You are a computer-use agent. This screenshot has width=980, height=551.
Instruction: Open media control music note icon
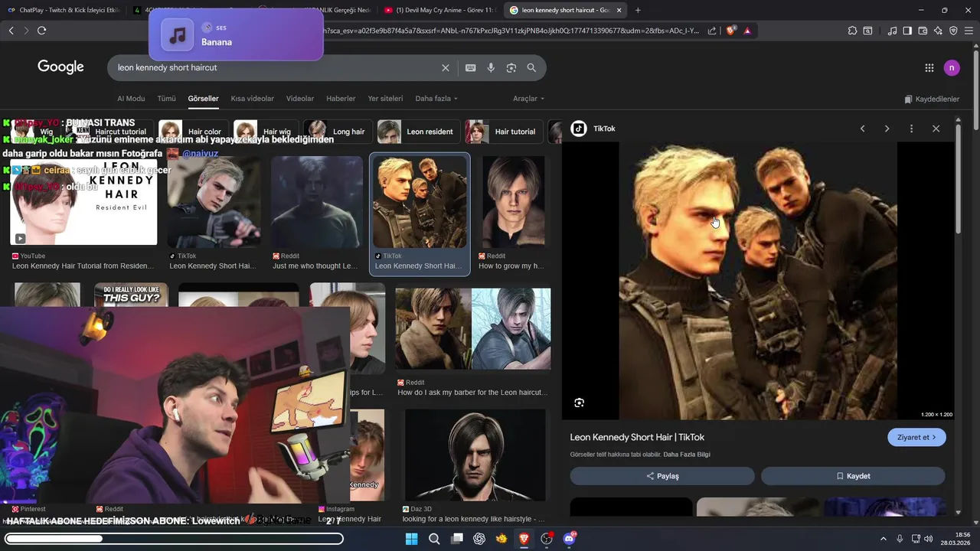pos(892,31)
